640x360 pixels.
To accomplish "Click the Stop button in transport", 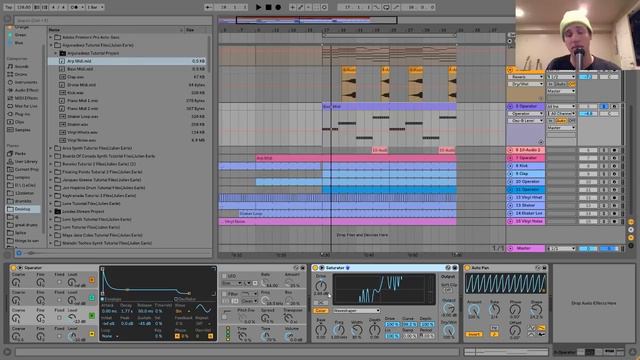I will 268,7.
